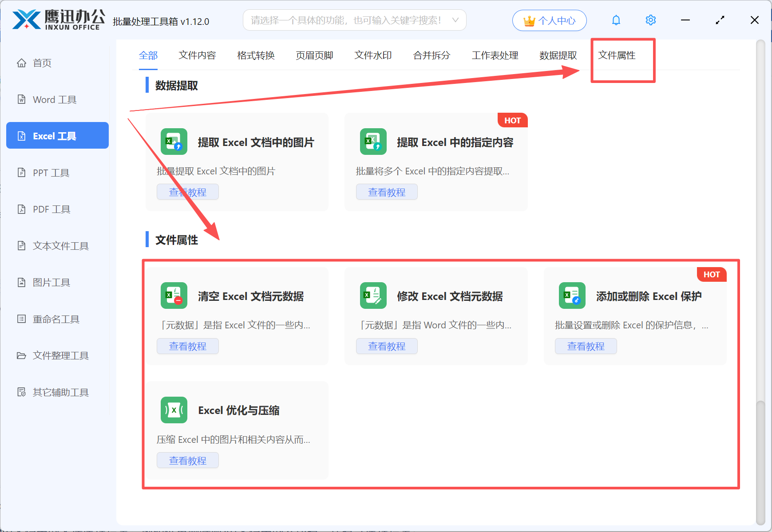The image size is (772, 532).
Task: Expand the function search dropdown arrow
Action: coord(455,20)
